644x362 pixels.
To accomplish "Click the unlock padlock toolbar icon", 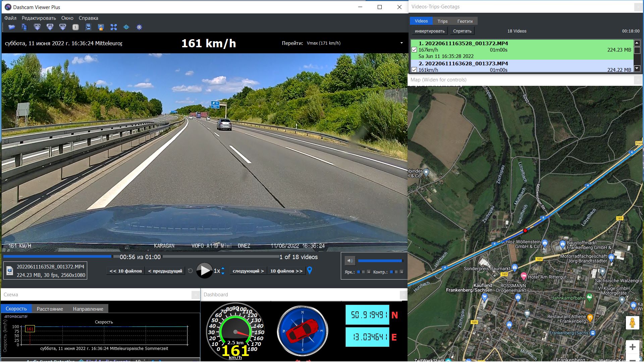I will [x=101, y=27].
